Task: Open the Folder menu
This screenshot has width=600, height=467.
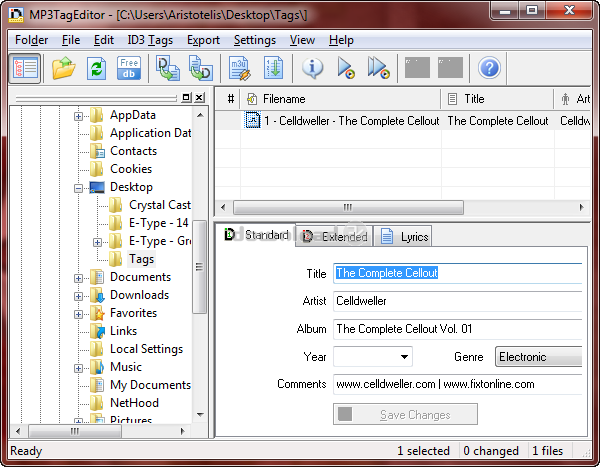Action: (x=31, y=40)
